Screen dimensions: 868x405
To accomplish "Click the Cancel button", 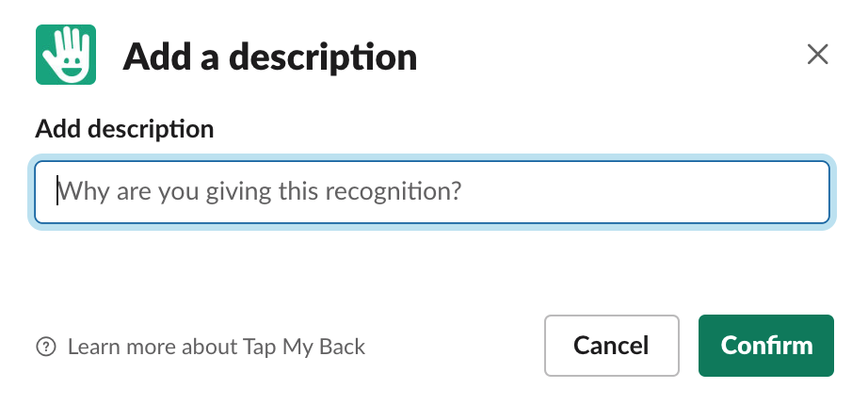I will [611, 346].
